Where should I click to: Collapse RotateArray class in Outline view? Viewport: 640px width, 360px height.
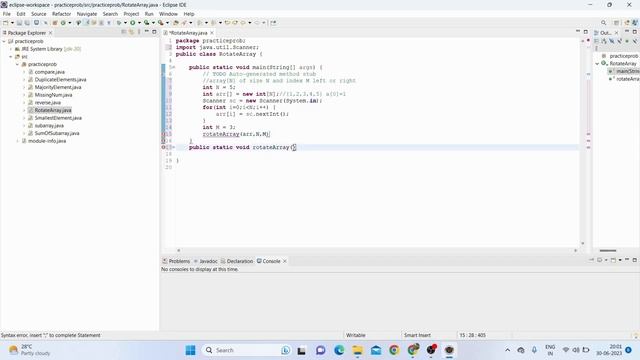tap(598, 64)
